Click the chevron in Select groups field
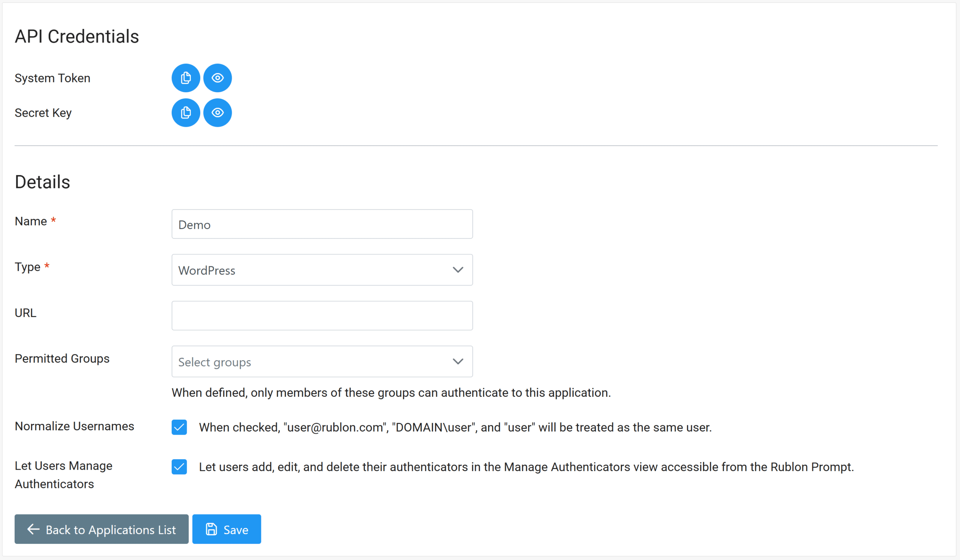The width and height of the screenshot is (960, 560). click(x=458, y=362)
